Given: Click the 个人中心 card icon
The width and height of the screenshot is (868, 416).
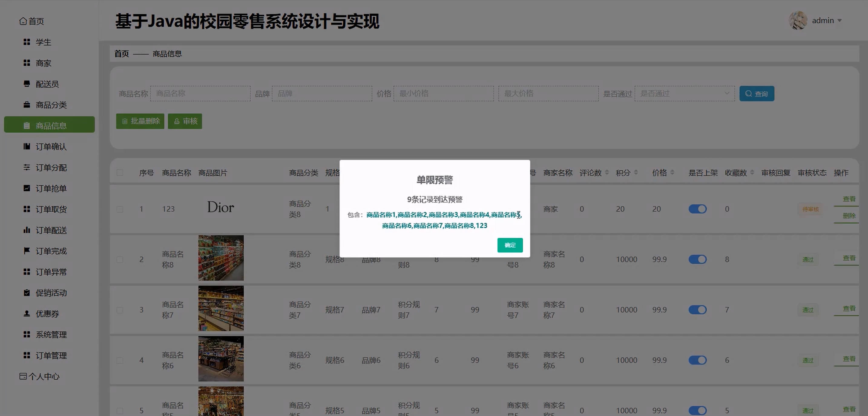Looking at the screenshot, I should click(x=23, y=376).
